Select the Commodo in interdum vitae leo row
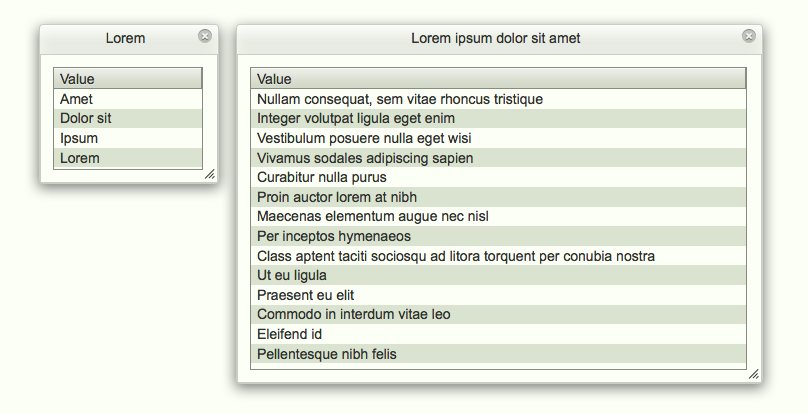 point(498,314)
